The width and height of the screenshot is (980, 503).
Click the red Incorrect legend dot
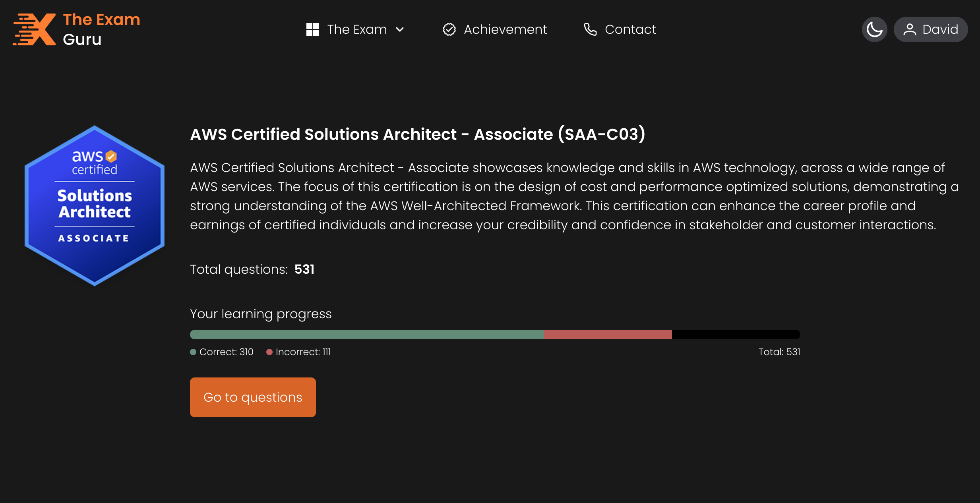click(269, 352)
